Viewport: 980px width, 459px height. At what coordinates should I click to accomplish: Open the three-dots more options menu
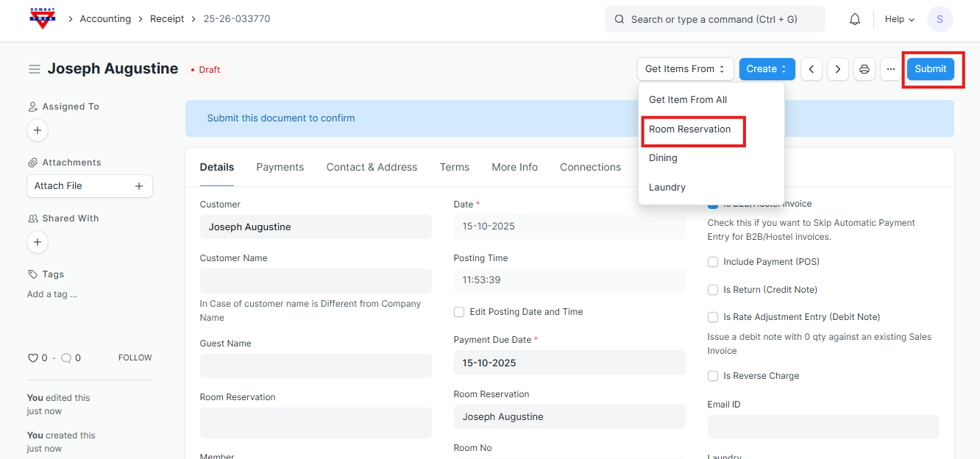(x=890, y=69)
